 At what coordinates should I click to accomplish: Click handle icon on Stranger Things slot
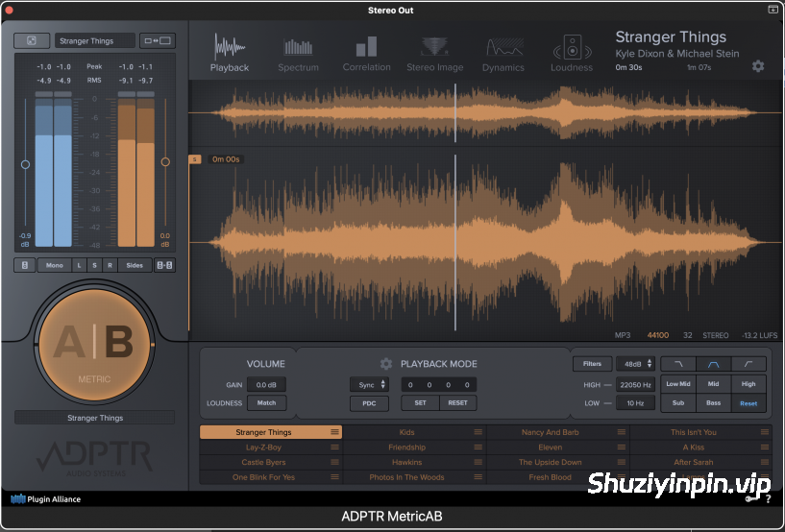[x=334, y=432]
